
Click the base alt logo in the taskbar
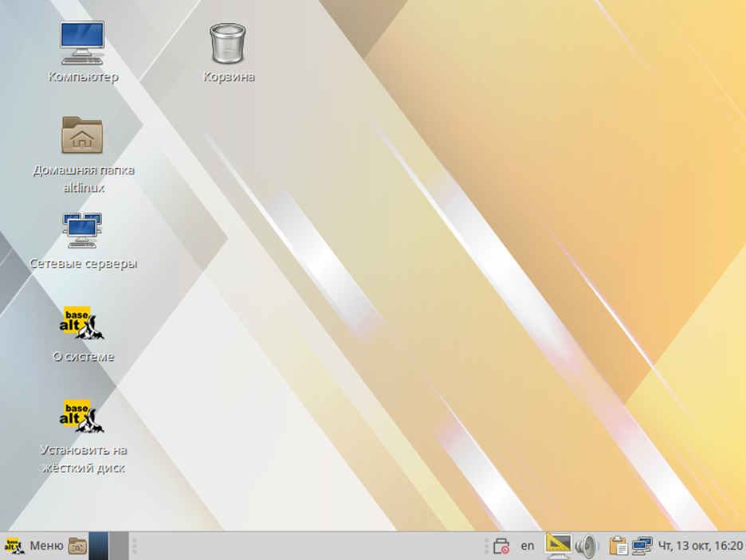point(14,546)
